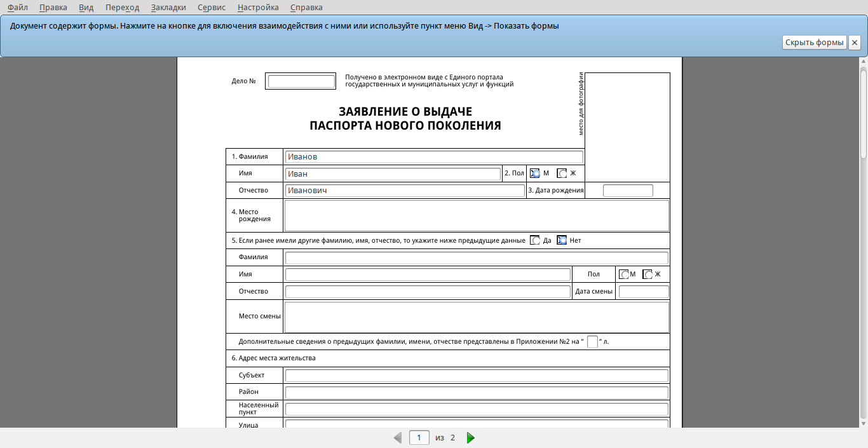Select the Ж radio in field 2. Пол

point(562,173)
